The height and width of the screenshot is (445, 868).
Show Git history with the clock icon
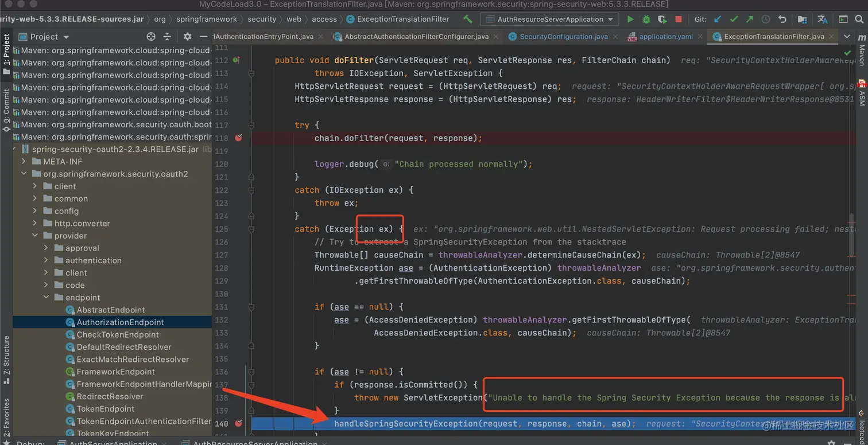766,19
